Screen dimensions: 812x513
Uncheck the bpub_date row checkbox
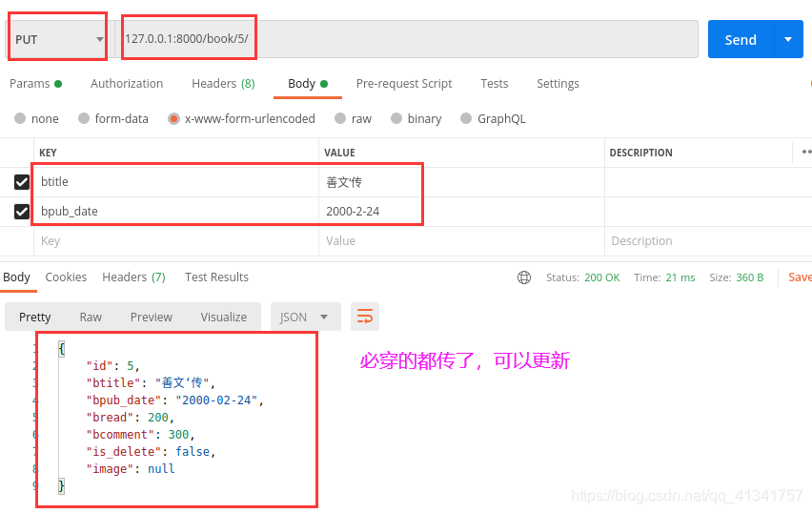point(22,212)
